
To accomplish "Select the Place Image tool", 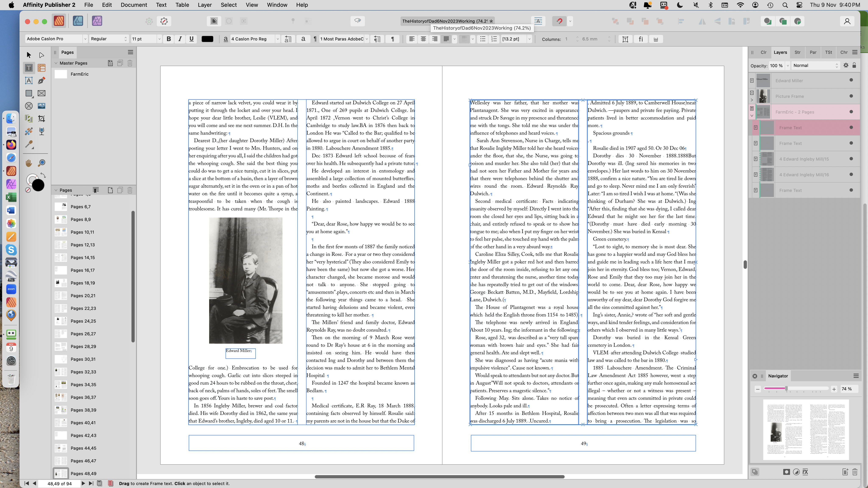I will click(42, 106).
